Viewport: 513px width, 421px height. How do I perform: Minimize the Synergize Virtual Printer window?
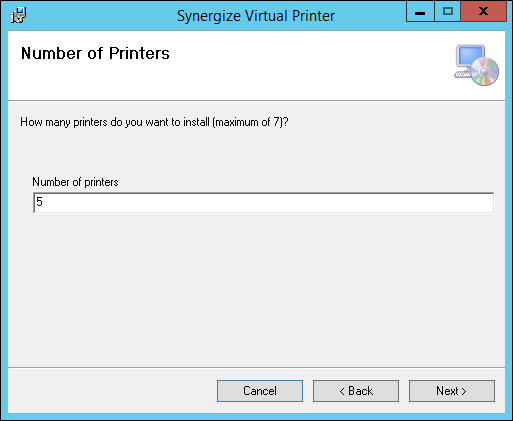(x=420, y=12)
